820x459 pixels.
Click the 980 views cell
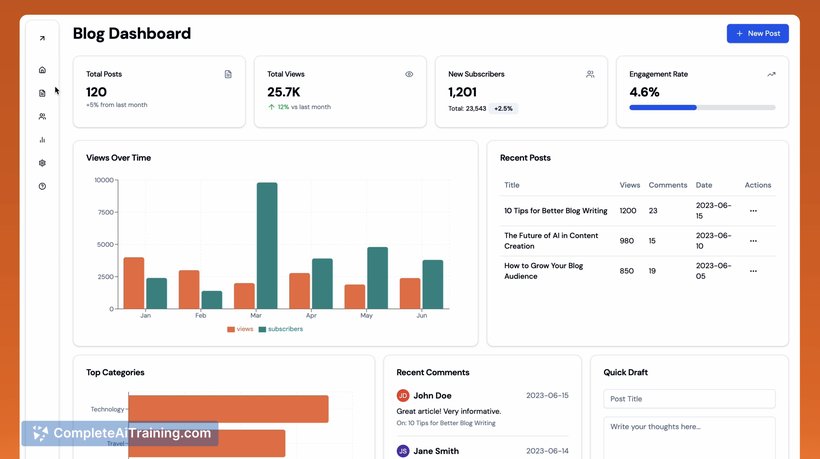627,241
